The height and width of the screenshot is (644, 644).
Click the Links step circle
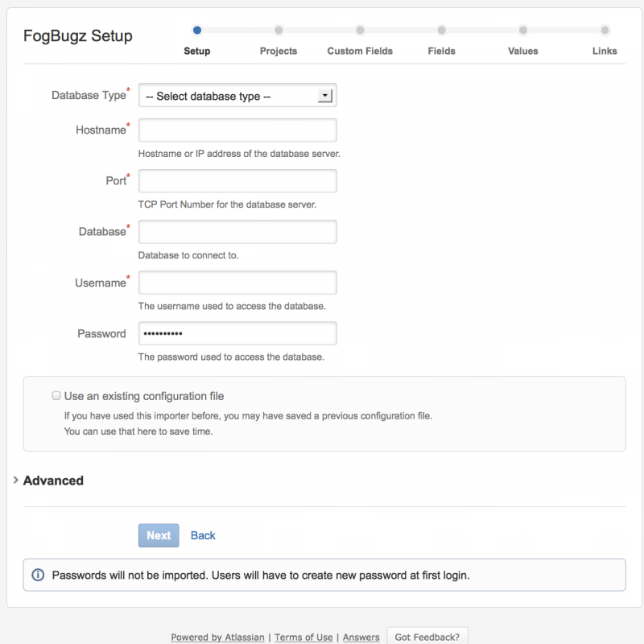605,31
